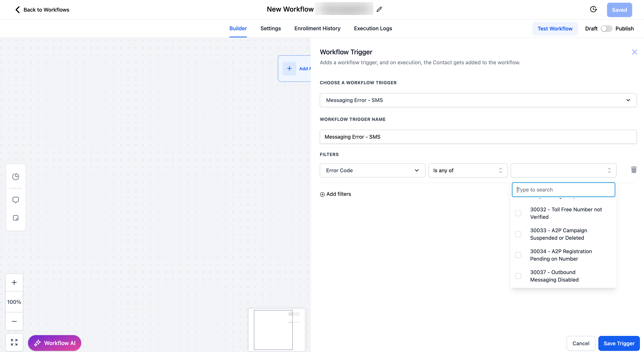644x352 pixels.
Task: Add a sticky note from left toolbar
Action: click(16, 218)
